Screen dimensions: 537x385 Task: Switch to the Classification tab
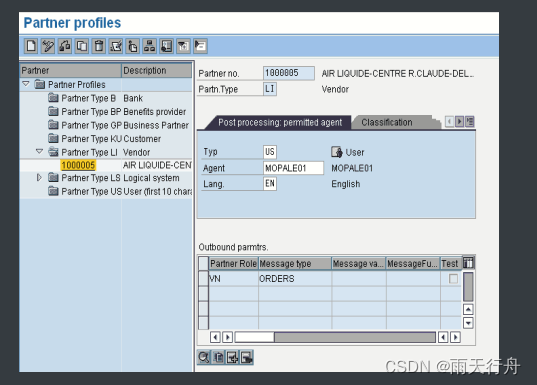(387, 122)
